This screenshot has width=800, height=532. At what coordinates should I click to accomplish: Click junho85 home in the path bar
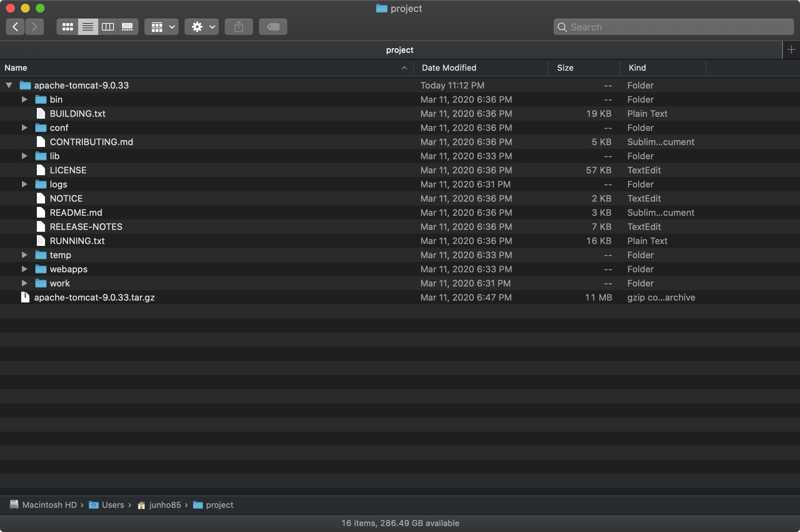pos(165,505)
